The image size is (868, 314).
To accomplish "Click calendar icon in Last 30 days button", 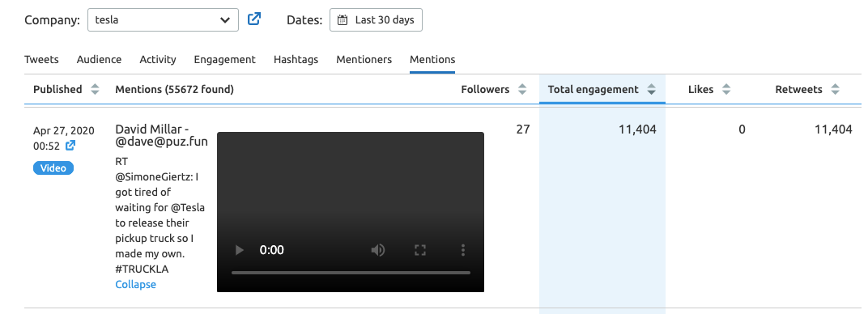I will 343,20.
